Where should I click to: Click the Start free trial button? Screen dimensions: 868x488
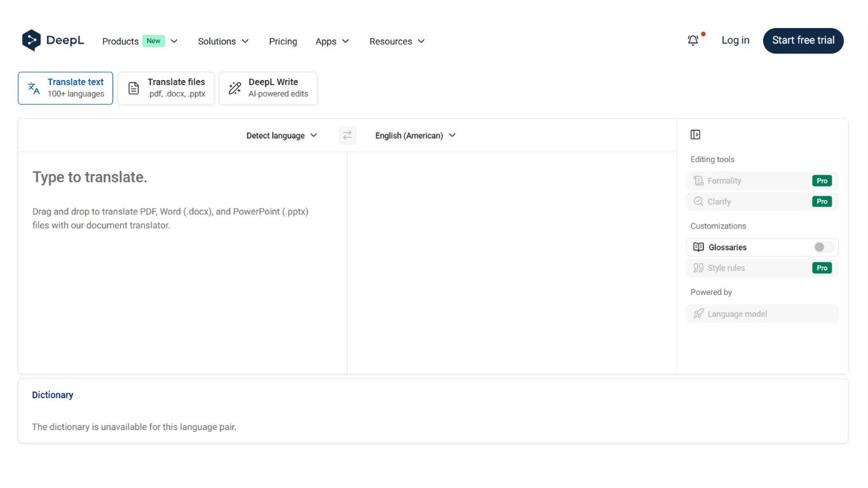tap(803, 41)
